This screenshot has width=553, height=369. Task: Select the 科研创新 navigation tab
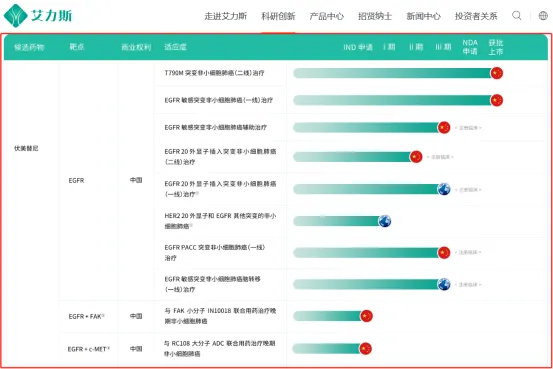[x=278, y=16]
